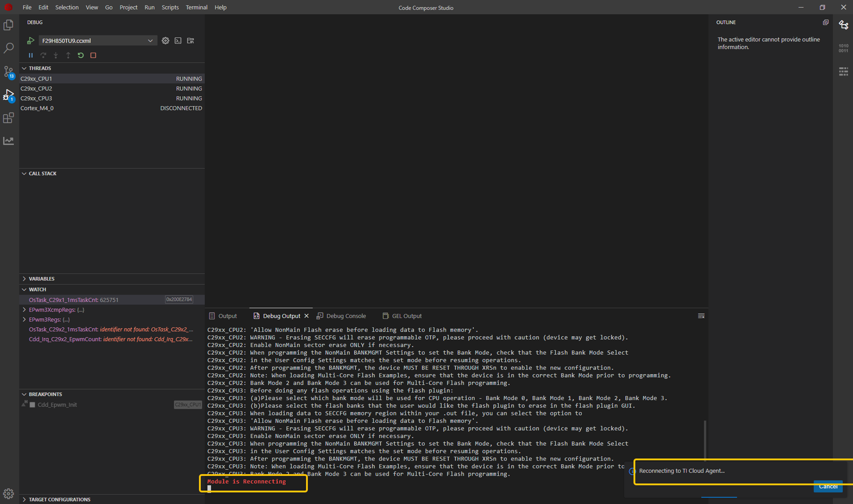Image resolution: width=853 pixels, height=504 pixels.
Task: Collapse the WATCH section
Action: coord(24,290)
